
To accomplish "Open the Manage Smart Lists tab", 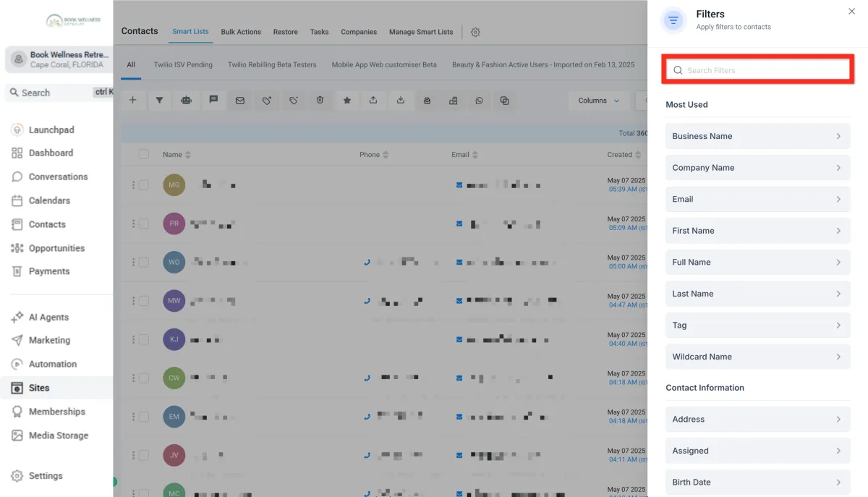I will [x=421, y=32].
